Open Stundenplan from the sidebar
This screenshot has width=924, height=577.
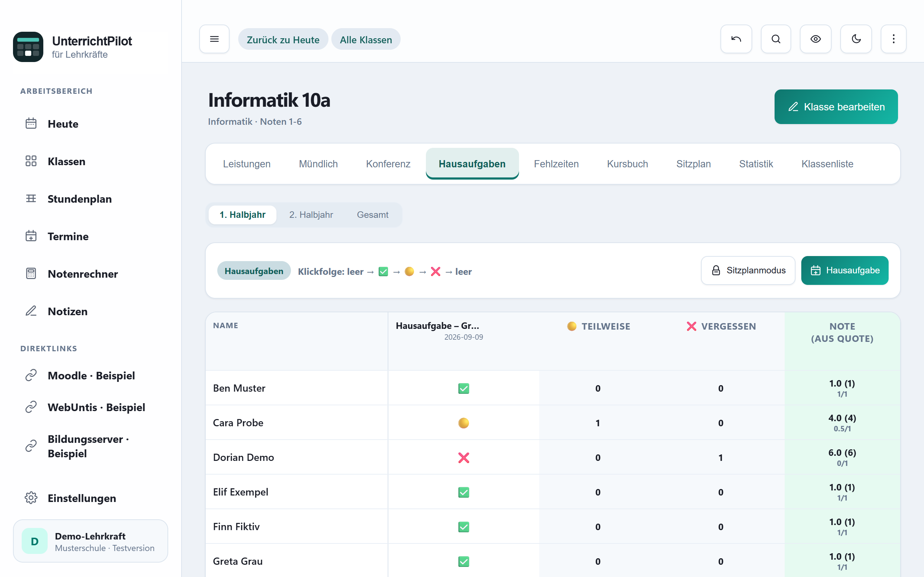coord(79,199)
